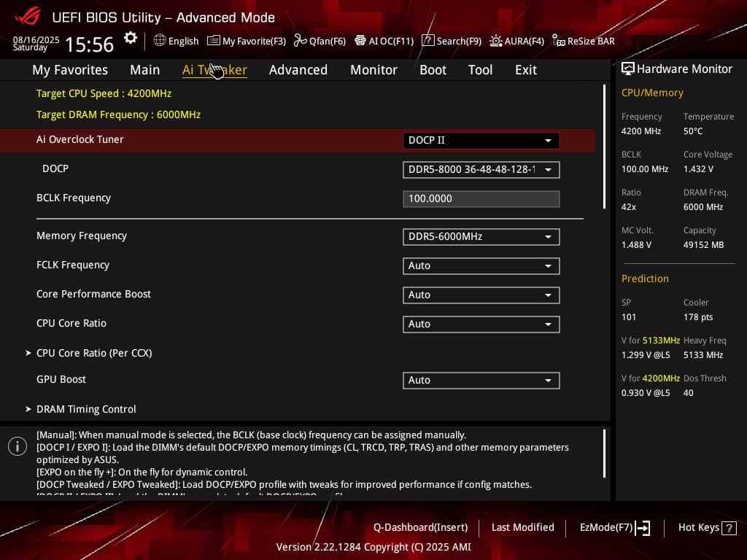
Task: Select the Memory Frequency row label
Action: click(x=82, y=236)
